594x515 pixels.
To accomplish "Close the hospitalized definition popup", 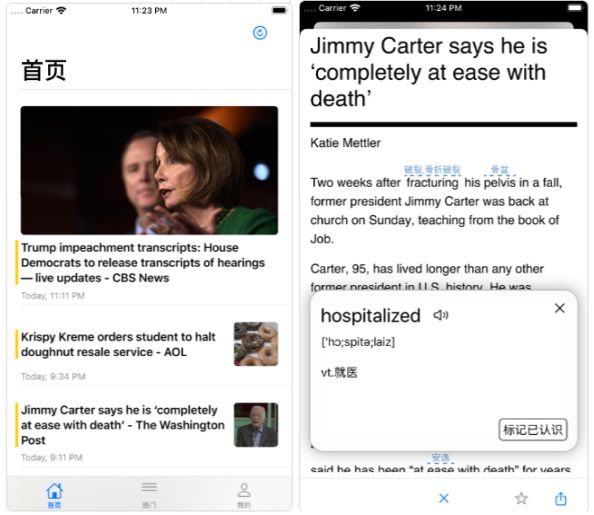I will [x=560, y=308].
